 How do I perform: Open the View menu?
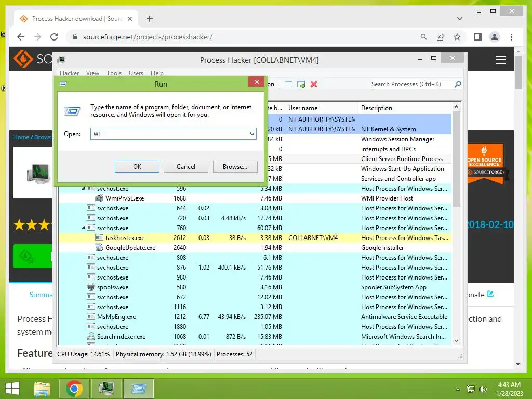coord(92,73)
